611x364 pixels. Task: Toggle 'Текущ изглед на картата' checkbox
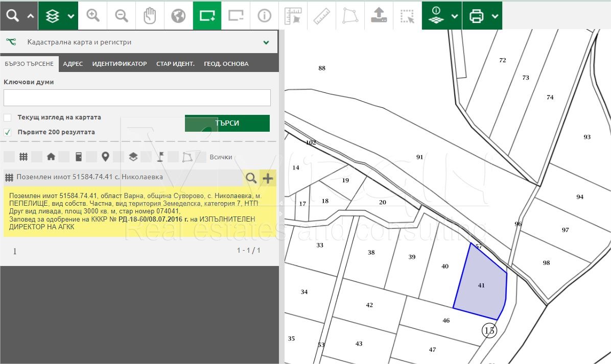(x=8, y=117)
